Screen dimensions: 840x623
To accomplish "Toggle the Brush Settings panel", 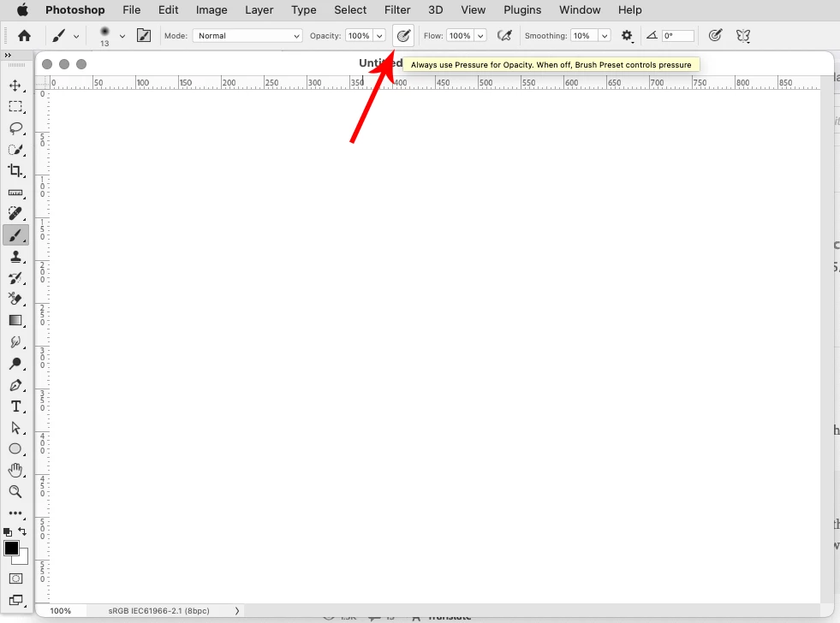I will pyautogui.click(x=144, y=36).
